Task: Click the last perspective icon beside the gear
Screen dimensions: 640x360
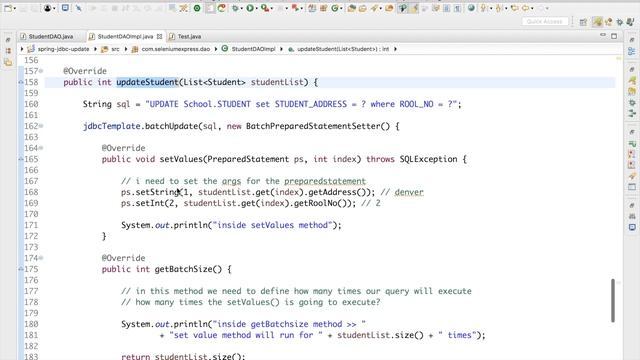Action: pos(630,22)
